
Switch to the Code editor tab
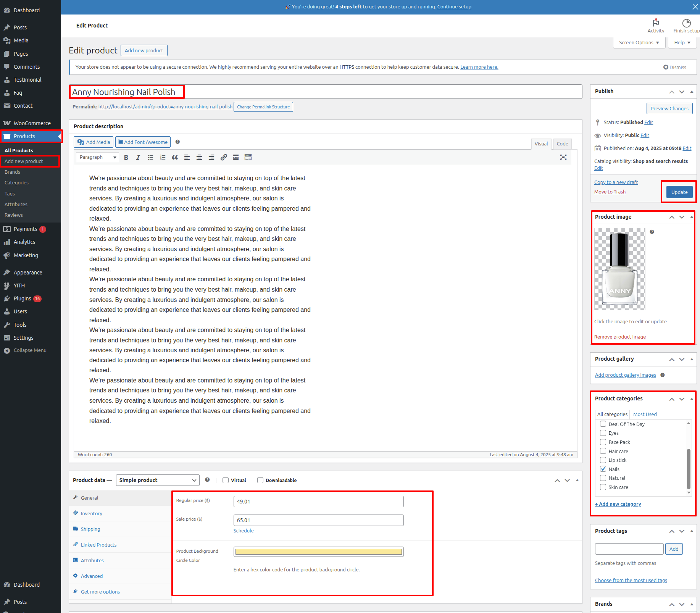pyautogui.click(x=562, y=144)
